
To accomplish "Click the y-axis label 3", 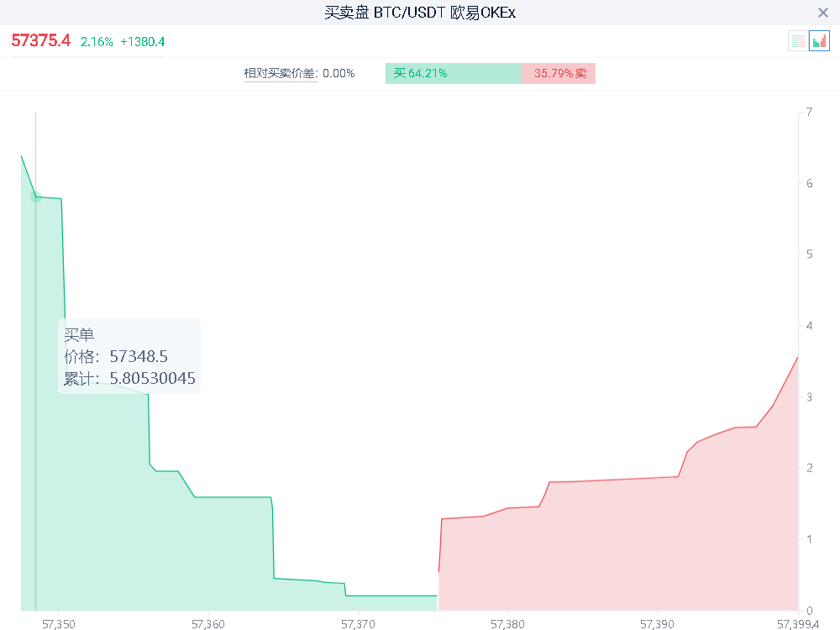I will click(x=809, y=397).
